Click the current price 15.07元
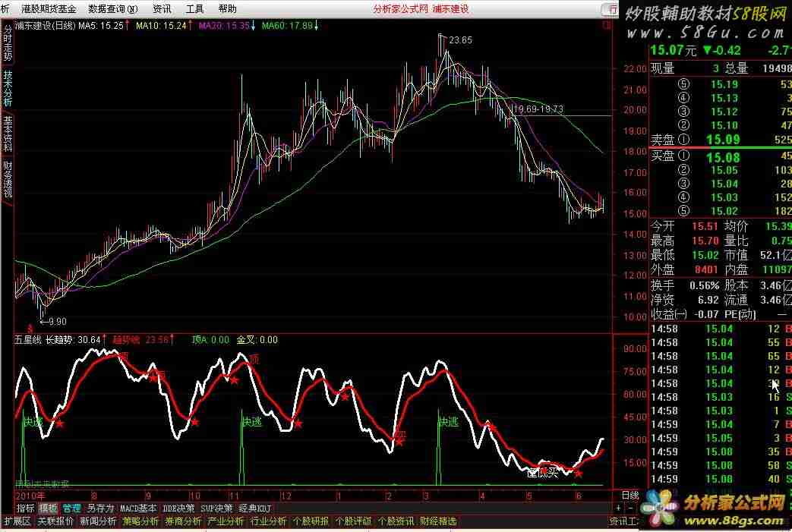792x532 pixels. [674, 51]
